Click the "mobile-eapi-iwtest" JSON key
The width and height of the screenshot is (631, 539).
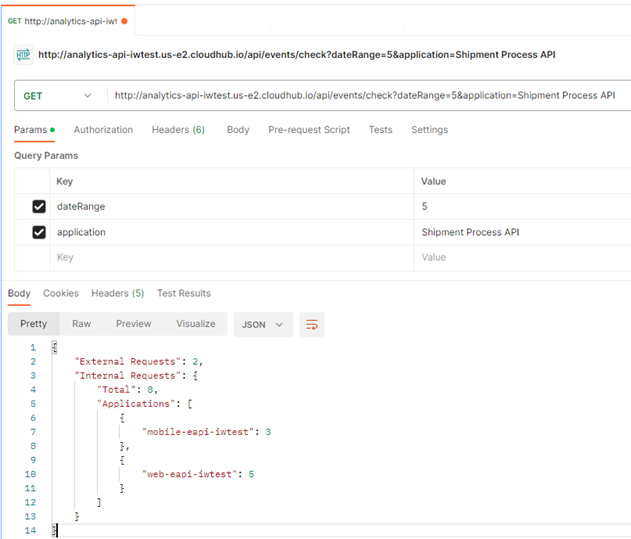(x=200, y=432)
